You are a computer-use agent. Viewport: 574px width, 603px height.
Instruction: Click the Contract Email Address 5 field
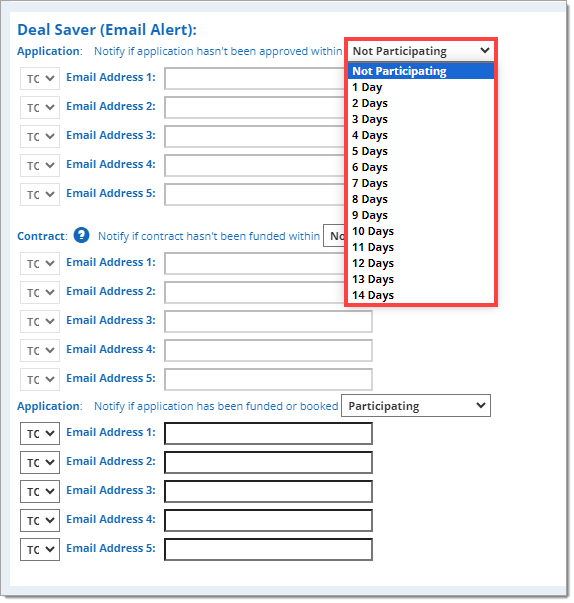point(268,380)
